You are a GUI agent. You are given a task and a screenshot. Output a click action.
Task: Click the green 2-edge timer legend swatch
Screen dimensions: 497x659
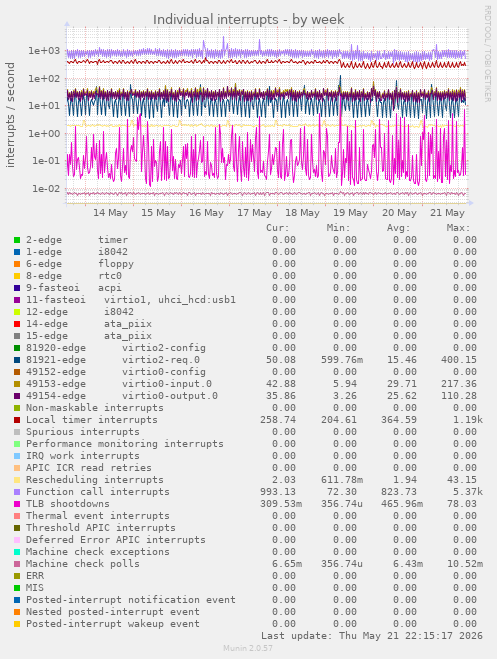pos(17,240)
